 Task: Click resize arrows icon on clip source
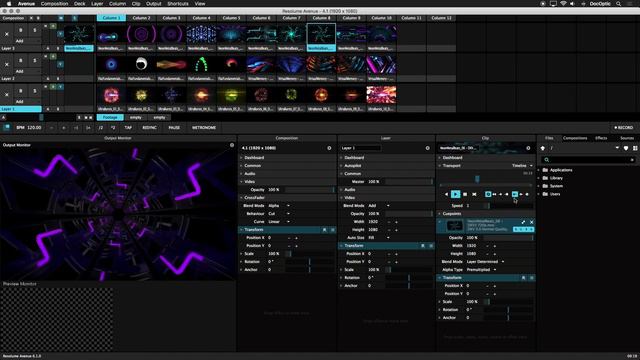(x=523, y=222)
